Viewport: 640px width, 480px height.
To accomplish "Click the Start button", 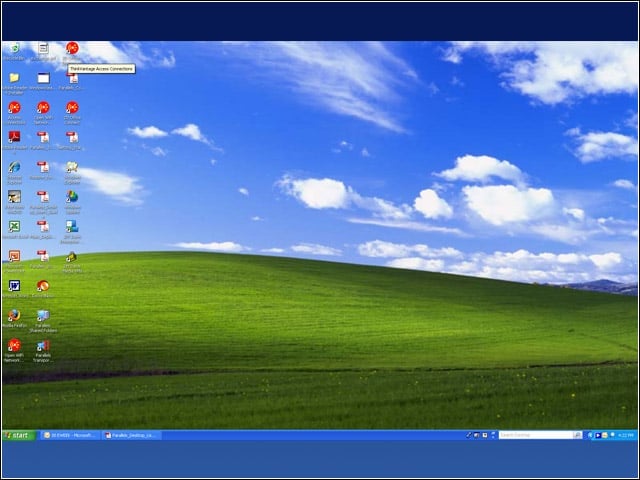I will 19,435.
